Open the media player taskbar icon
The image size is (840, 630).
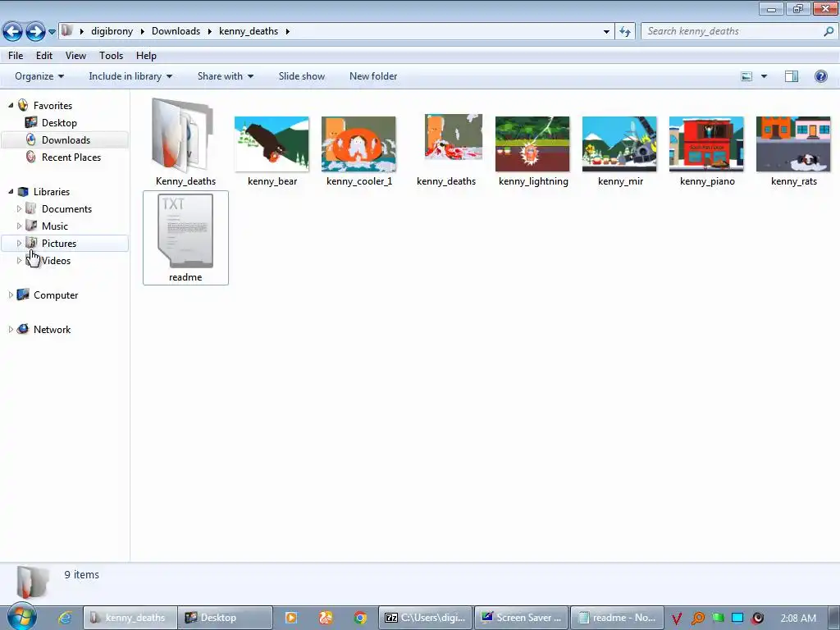291,618
